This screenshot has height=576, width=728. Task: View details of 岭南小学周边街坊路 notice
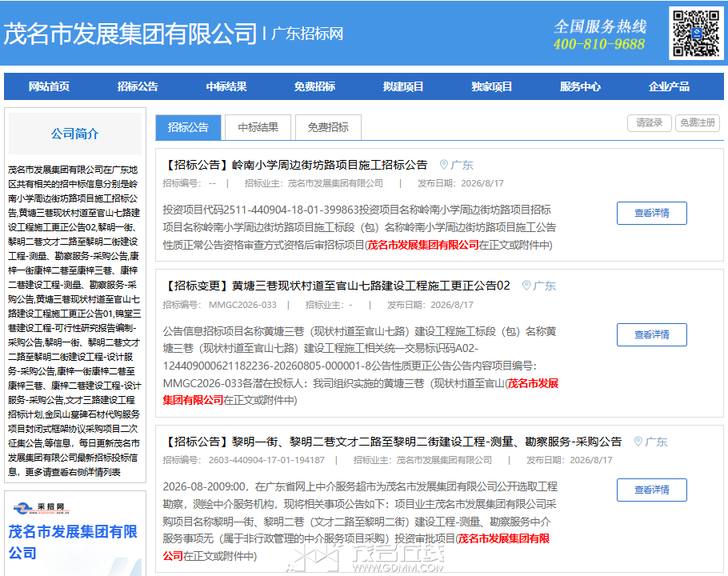pyautogui.click(x=652, y=213)
